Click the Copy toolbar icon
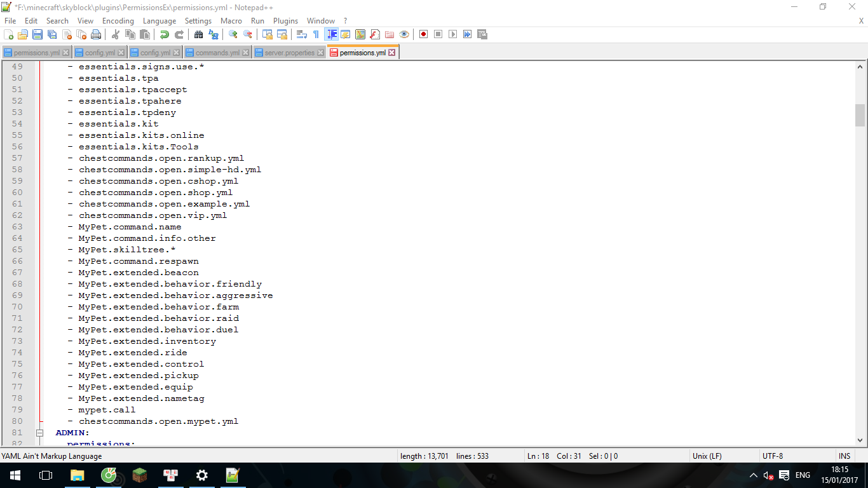 (x=130, y=34)
